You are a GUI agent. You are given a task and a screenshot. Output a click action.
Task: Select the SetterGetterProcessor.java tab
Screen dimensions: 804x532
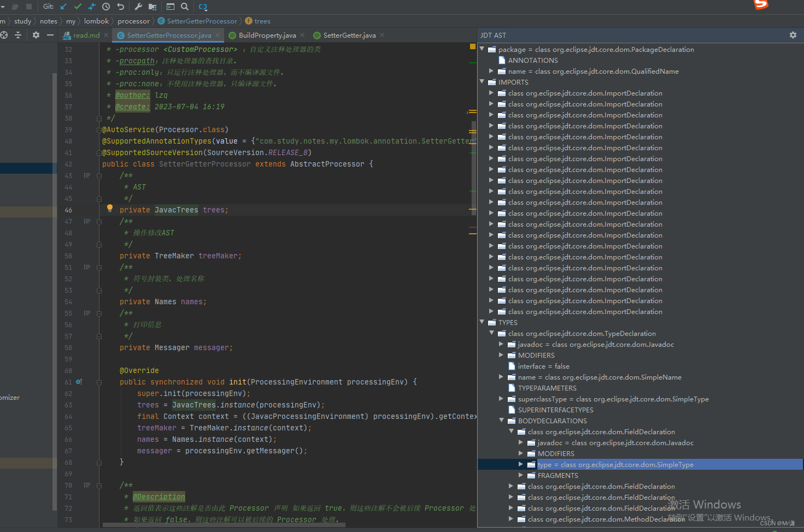tap(169, 36)
